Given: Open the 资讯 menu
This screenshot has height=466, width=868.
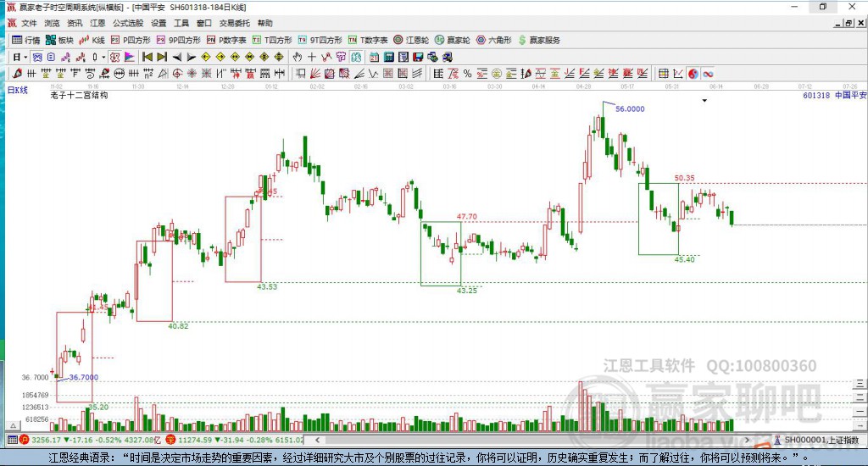Looking at the screenshot, I should pos(75,23).
